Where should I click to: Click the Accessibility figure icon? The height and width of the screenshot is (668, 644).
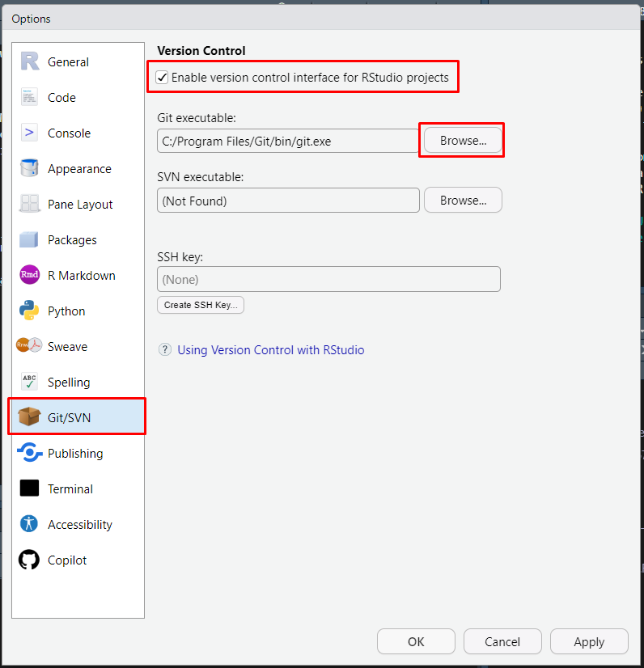pos(30,525)
